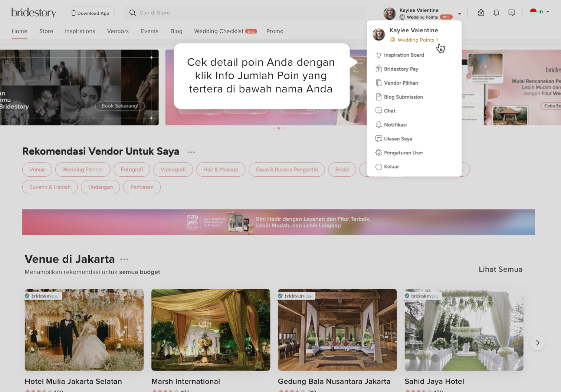561x392 pixels.
Task: Select the Hair & Makeup category chip
Action: 221,170
